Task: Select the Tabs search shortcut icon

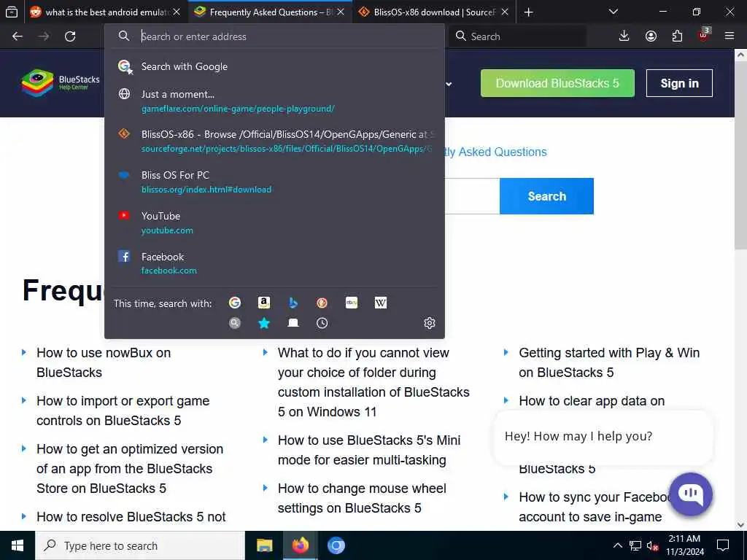Action: [293, 323]
